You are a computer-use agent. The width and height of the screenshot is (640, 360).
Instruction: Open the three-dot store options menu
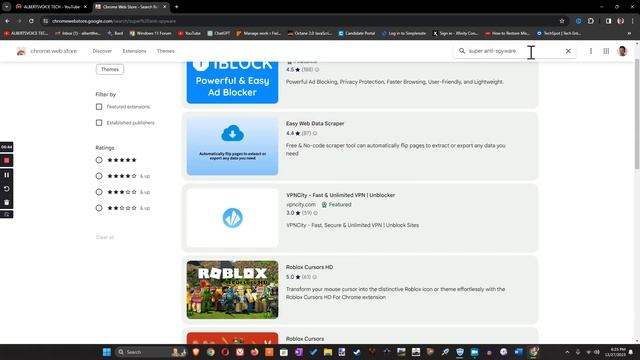coord(591,51)
